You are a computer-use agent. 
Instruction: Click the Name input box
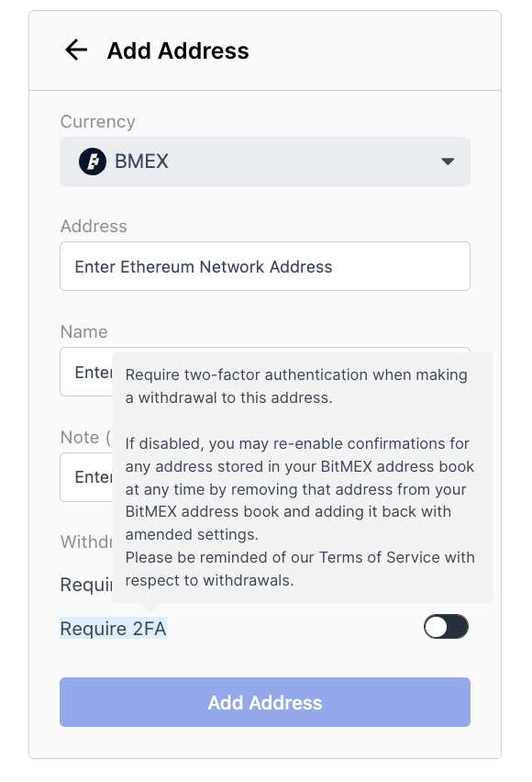(x=86, y=372)
